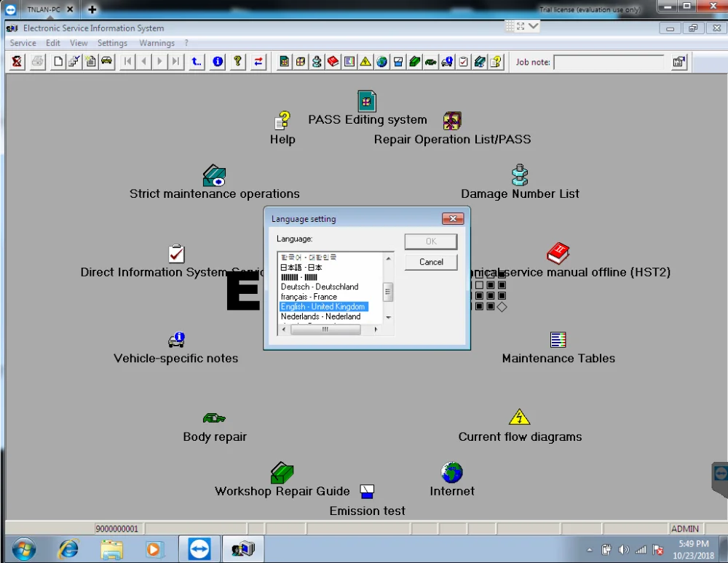
Task: Click the Body repair green car toolbar icon
Action: (430, 62)
